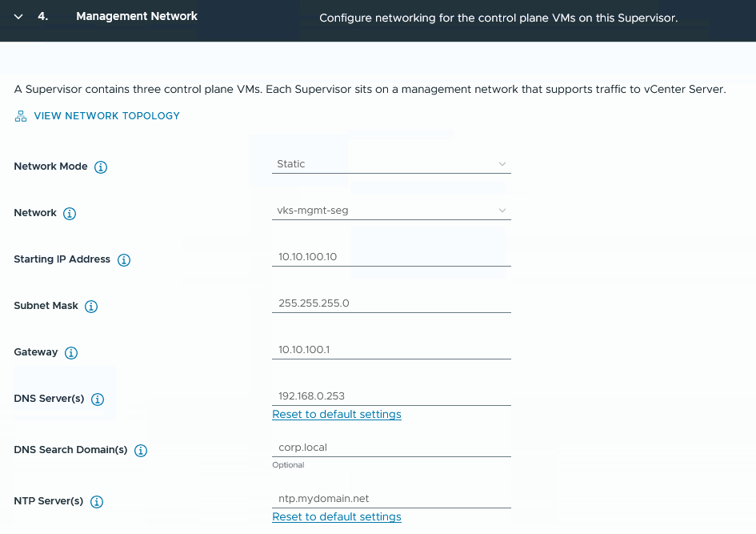This screenshot has width=756, height=534.
Task: Click the Subnet Mask info icon
Action: pyautogui.click(x=91, y=307)
